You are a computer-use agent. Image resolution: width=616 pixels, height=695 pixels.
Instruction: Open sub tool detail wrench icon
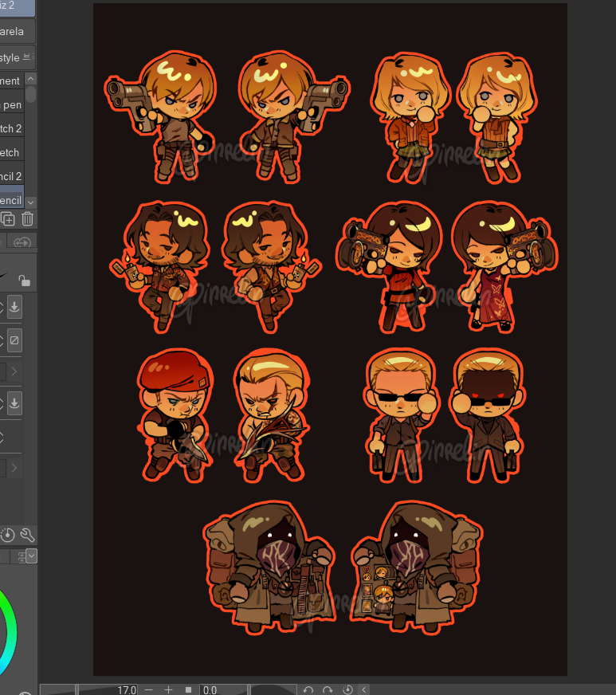point(27,535)
